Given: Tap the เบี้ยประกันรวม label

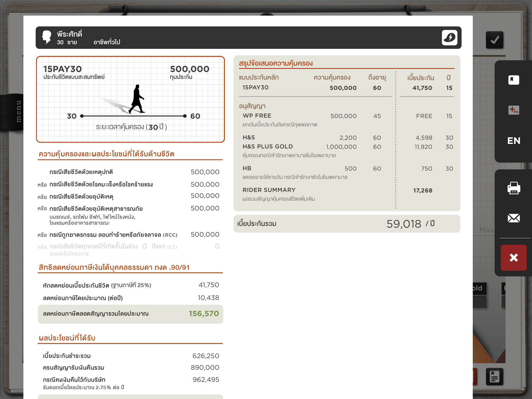Looking at the screenshot, I should pyautogui.click(x=257, y=224).
